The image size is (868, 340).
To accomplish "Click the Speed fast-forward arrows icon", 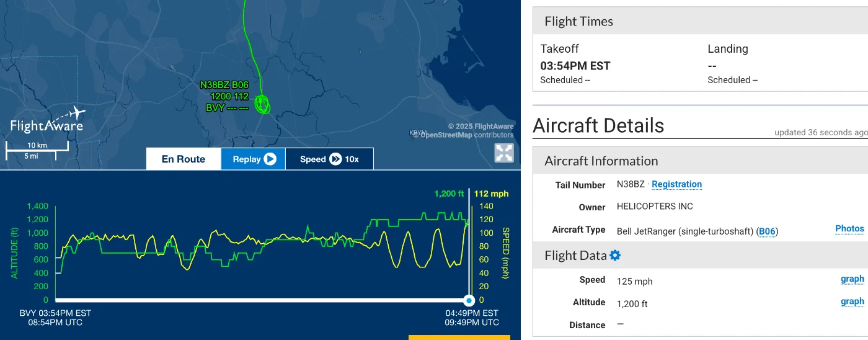I will tap(335, 159).
